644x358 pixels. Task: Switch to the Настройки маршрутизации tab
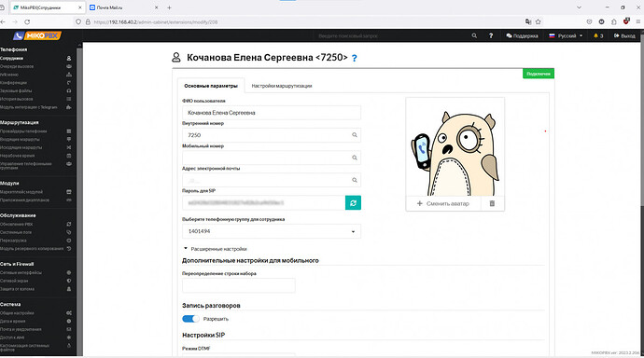[x=282, y=86]
